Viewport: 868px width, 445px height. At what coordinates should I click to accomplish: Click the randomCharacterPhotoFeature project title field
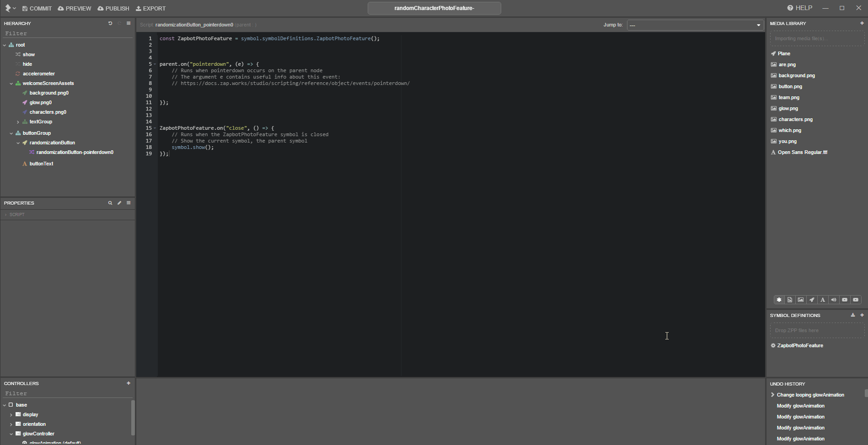(x=434, y=8)
